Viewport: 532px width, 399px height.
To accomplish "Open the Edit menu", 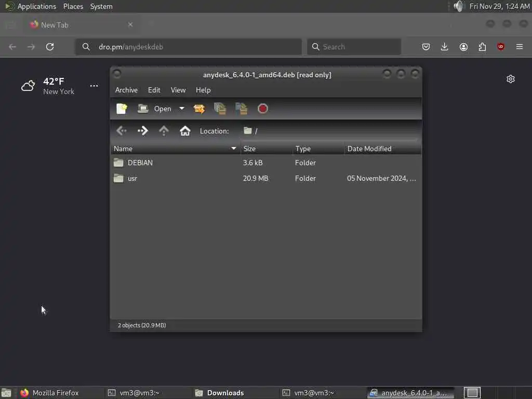I will [x=154, y=90].
